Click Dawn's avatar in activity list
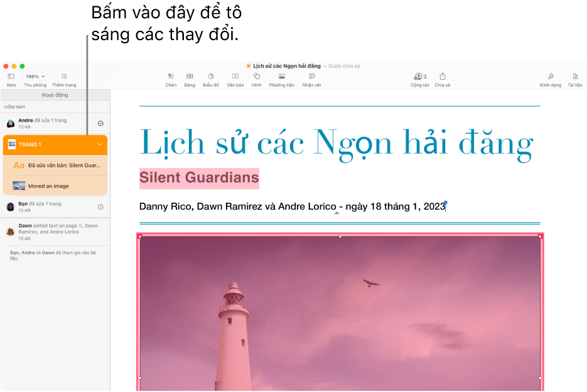 pyautogui.click(x=11, y=232)
